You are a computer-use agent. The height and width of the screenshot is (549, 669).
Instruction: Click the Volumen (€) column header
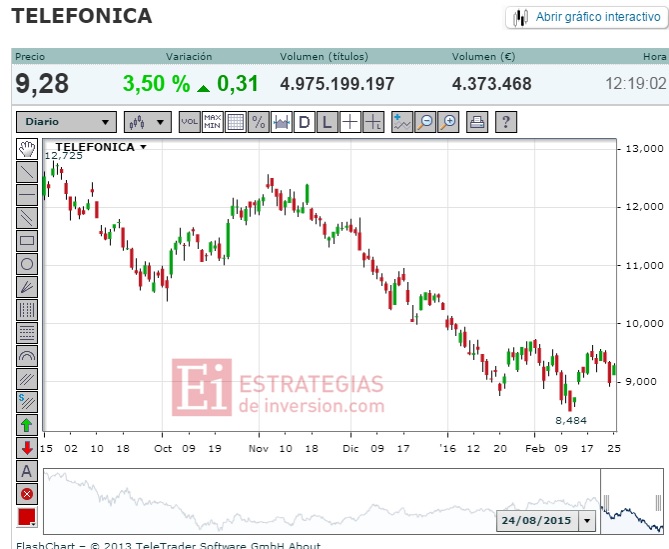click(x=483, y=56)
